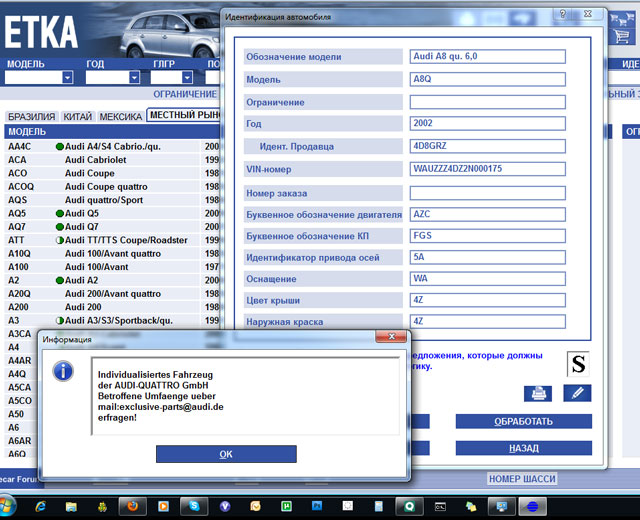Viewport: 640px width, 520px height.
Task: Select the КИТАЙ market tab
Action: pyautogui.click(x=77, y=116)
